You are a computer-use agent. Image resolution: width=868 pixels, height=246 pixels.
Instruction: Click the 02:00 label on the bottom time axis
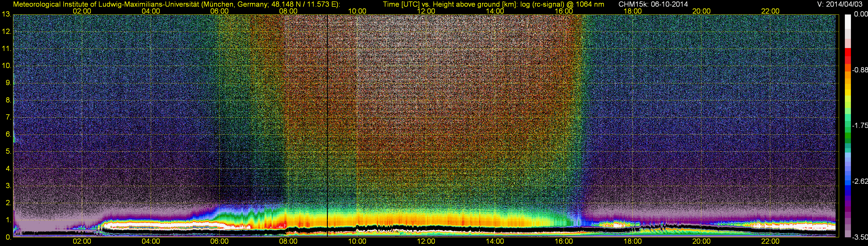82,242
